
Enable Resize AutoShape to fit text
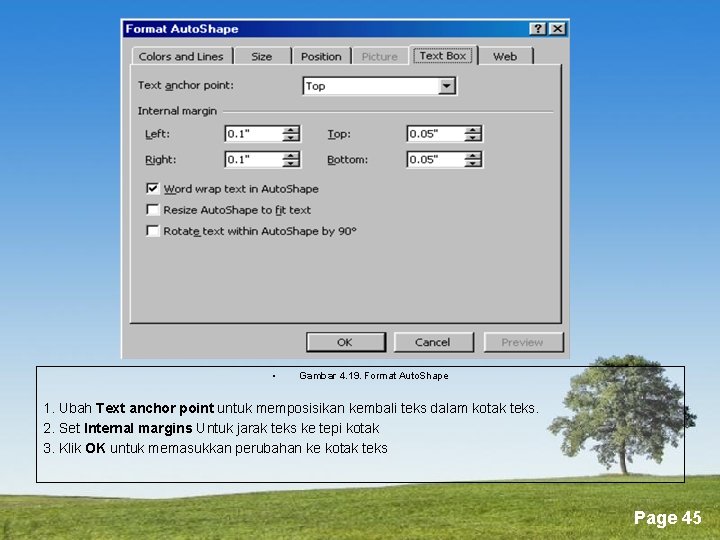point(152,210)
